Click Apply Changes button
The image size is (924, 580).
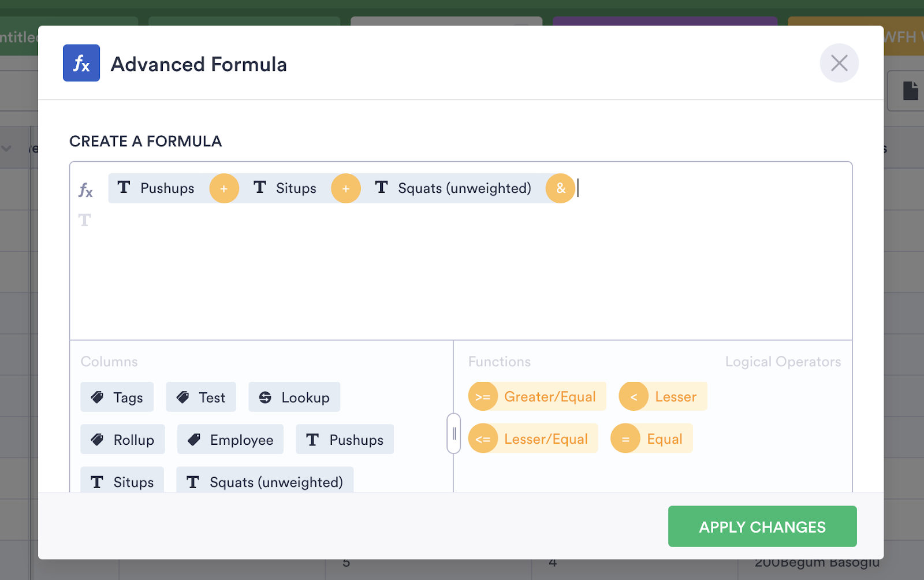point(762,526)
